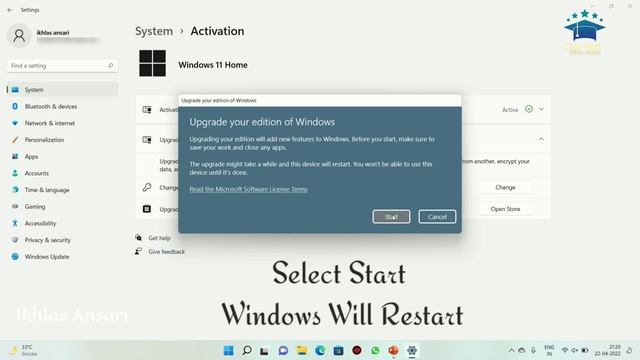Screen dimensions: 640x360
Task: Open Chat app on taskbar
Action: (283, 351)
